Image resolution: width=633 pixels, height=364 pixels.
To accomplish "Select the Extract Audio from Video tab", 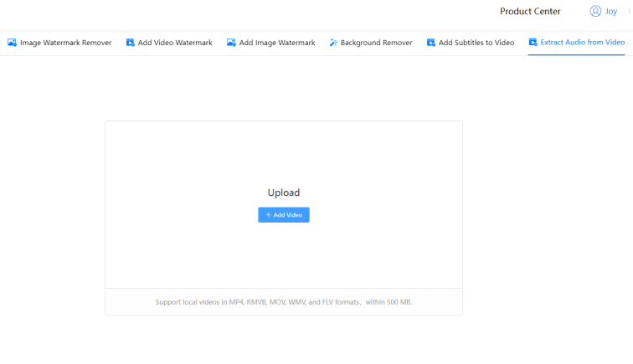I will pos(576,43).
